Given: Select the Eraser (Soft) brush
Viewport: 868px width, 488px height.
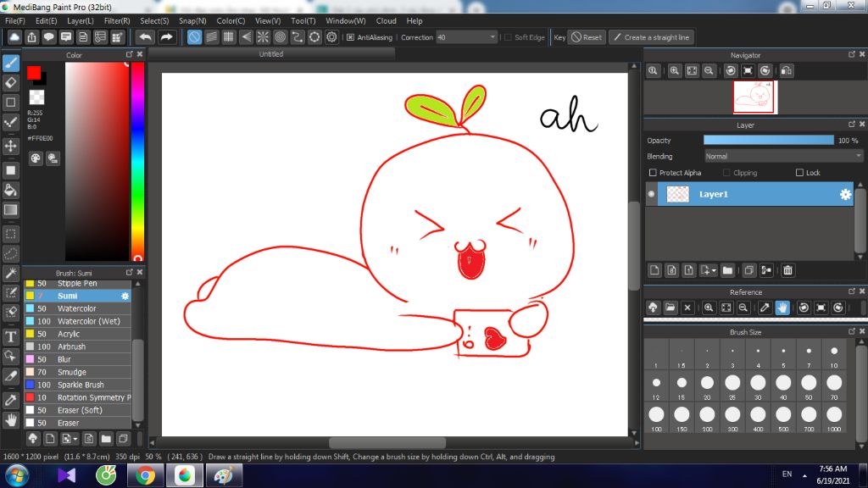Looking at the screenshot, I should coord(77,411).
